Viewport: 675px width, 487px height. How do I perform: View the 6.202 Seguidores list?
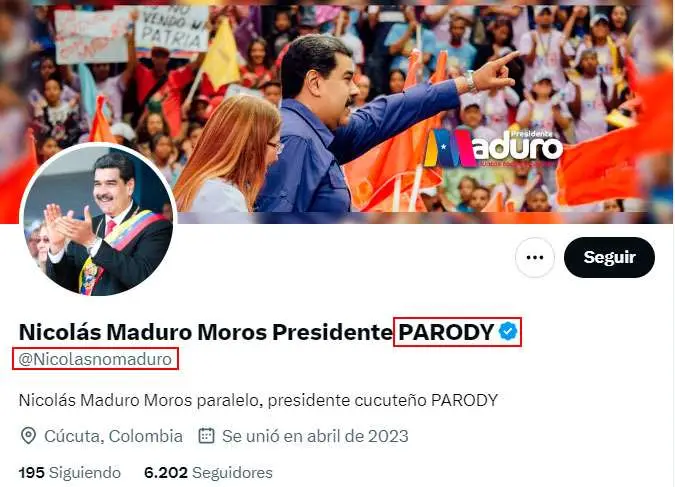(208, 472)
